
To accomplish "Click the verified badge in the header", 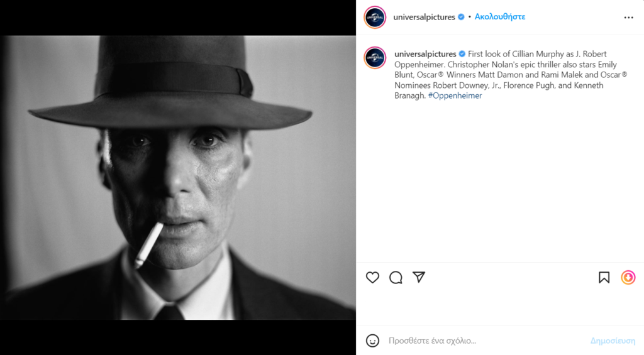I will click(x=462, y=17).
